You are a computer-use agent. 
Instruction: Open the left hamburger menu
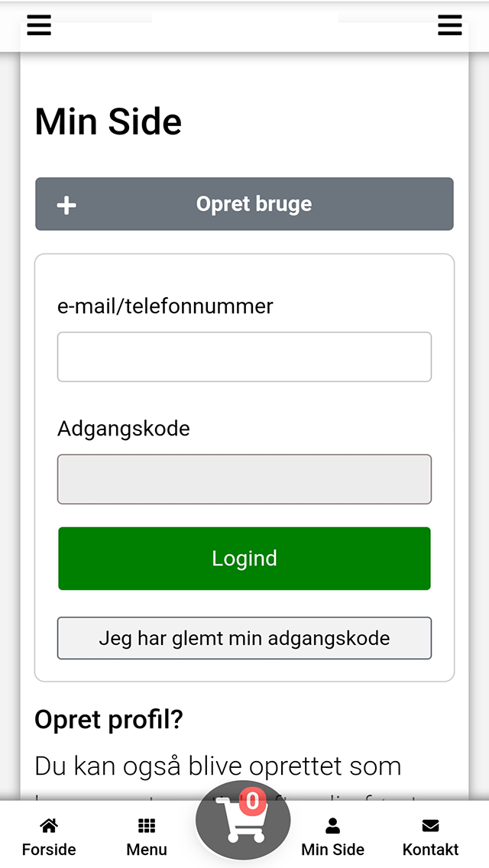[x=39, y=25]
